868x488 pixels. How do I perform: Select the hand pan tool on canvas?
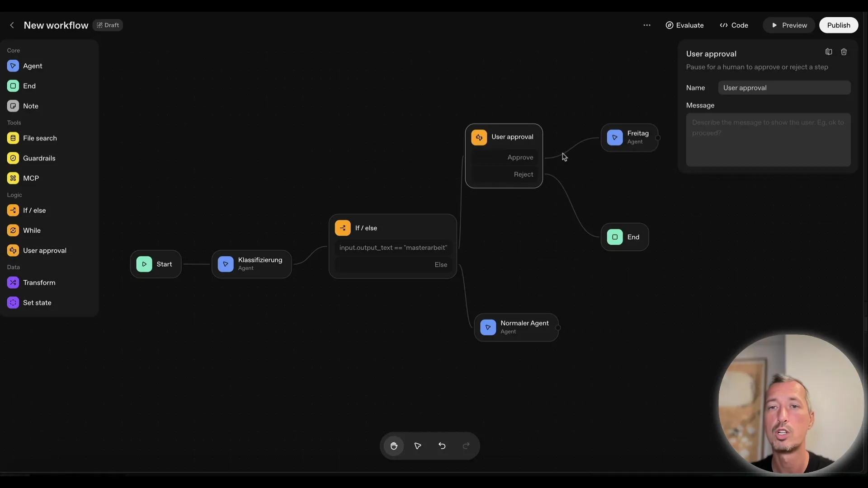[x=394, y=446]
